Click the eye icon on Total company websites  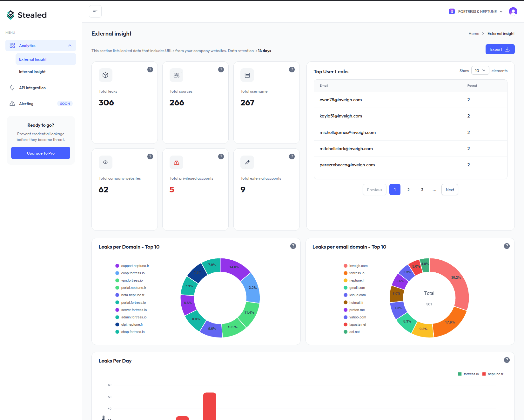(x=105, y=162)
